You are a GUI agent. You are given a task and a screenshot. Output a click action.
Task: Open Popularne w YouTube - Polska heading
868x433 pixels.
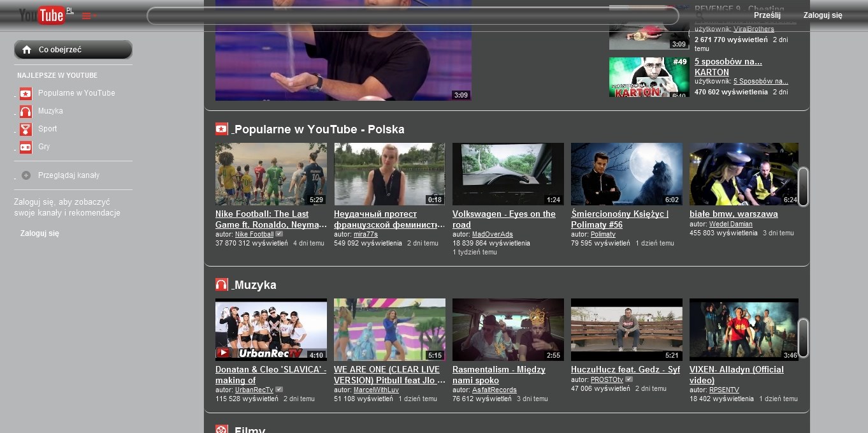pyautogui.click(x=319, y=129)
